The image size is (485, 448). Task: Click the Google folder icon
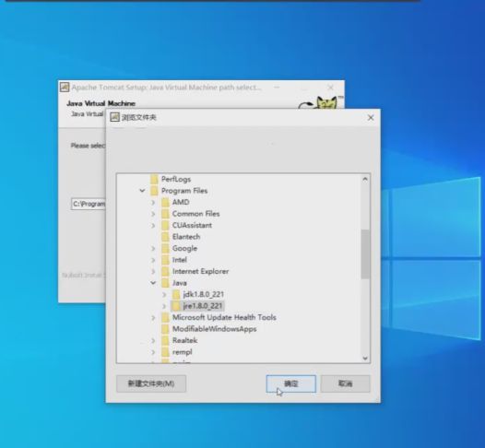tap(165, 248)
